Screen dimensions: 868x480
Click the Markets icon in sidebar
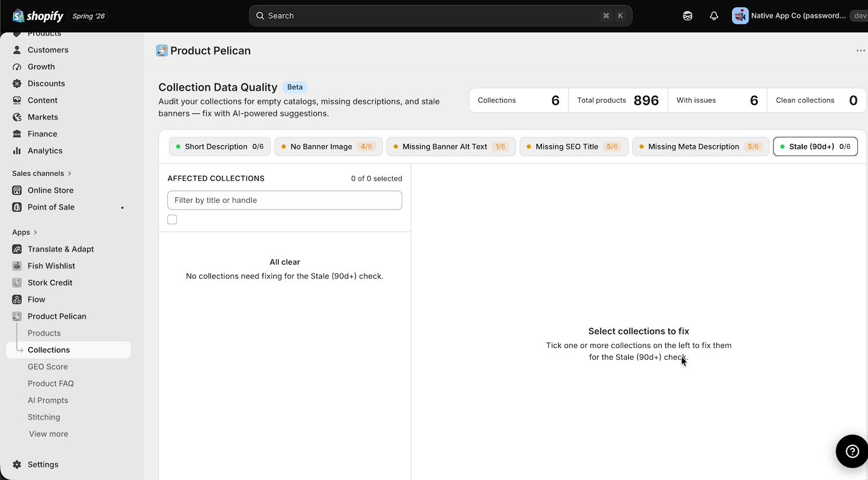[x=17, y=117]
